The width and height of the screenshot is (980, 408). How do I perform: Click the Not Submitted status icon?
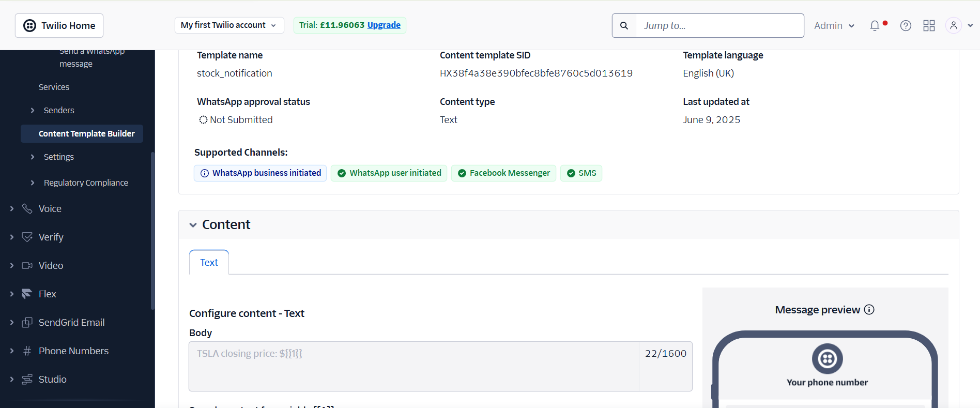(203, 119)
